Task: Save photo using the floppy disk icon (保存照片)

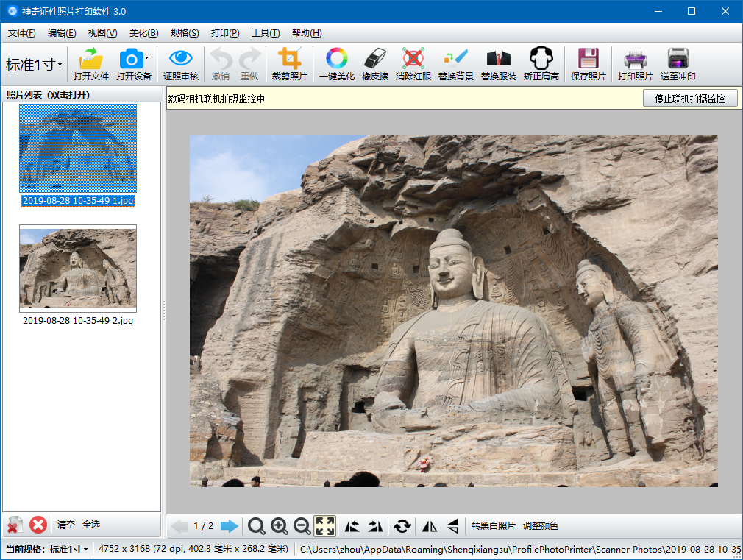Action: coord(588,64)
